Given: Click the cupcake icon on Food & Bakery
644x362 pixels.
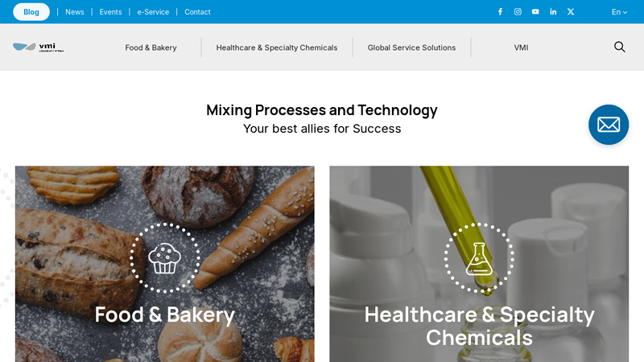Looking at the screenshot, I should [165, 258].
